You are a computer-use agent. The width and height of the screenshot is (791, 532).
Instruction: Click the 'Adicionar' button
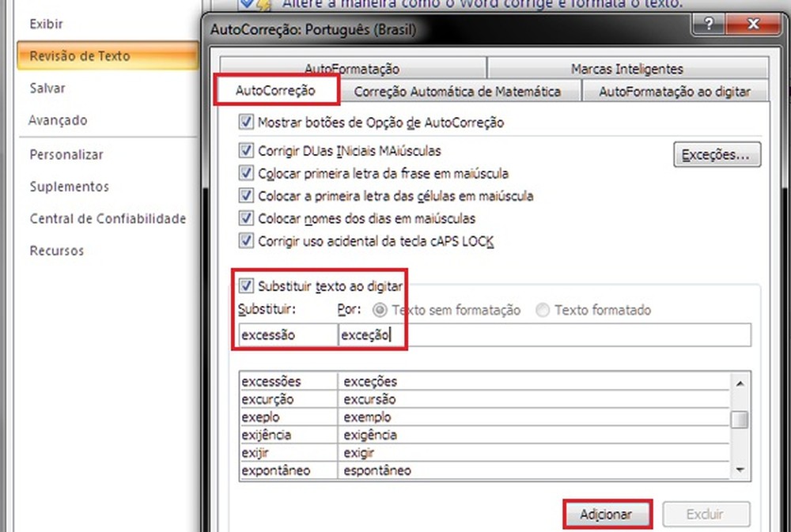[x=607, y=514]
